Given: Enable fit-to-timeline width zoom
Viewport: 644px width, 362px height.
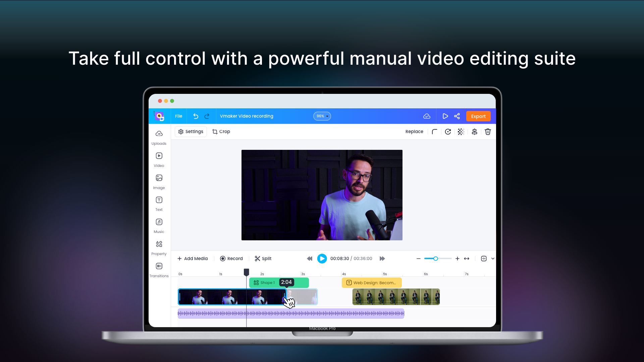Looking at the screenshot, I should coord(467,258).
